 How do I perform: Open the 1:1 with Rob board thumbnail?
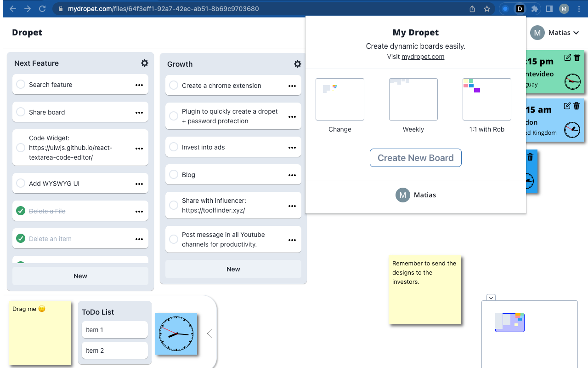(487, 99)
